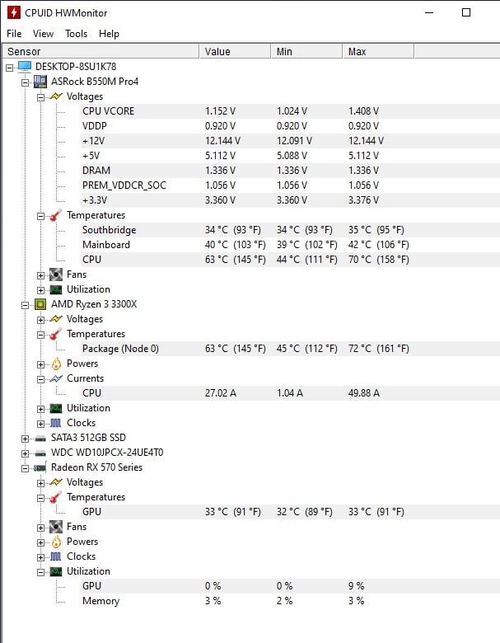Click the Ryzen Voltages lightning icon

[56, 319]
